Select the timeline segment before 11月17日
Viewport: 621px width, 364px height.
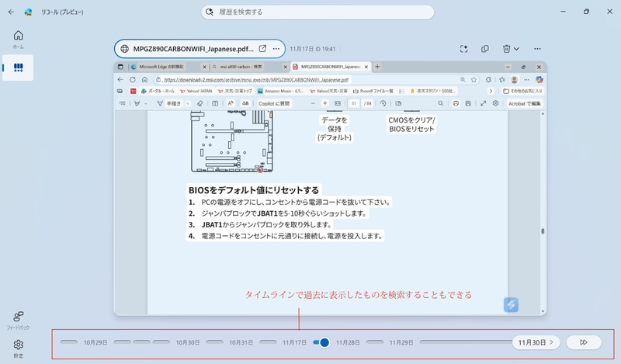pos(268,341)
